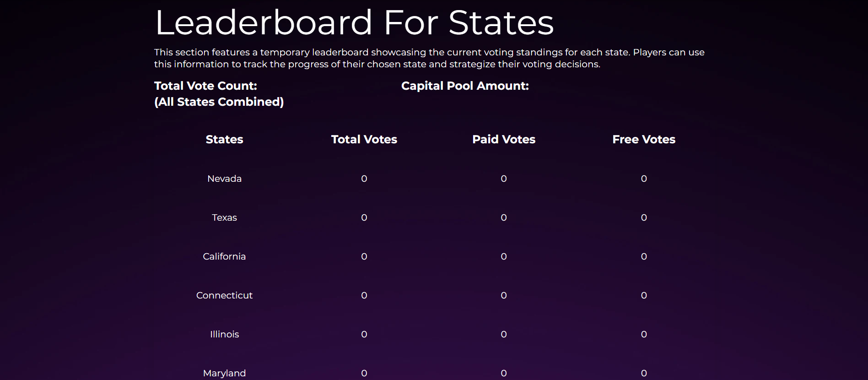Viewport: 868px width, 380px height.
Task: Select the California state name
Action: [224, 256]
